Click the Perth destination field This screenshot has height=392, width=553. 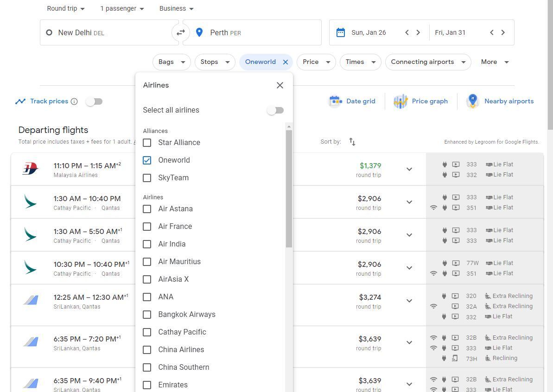(x=252, y=32)
